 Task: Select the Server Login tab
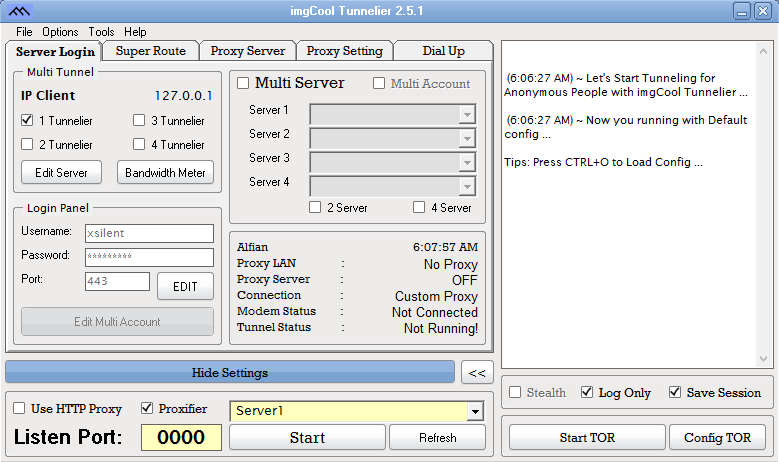click(x=55, y=51)
